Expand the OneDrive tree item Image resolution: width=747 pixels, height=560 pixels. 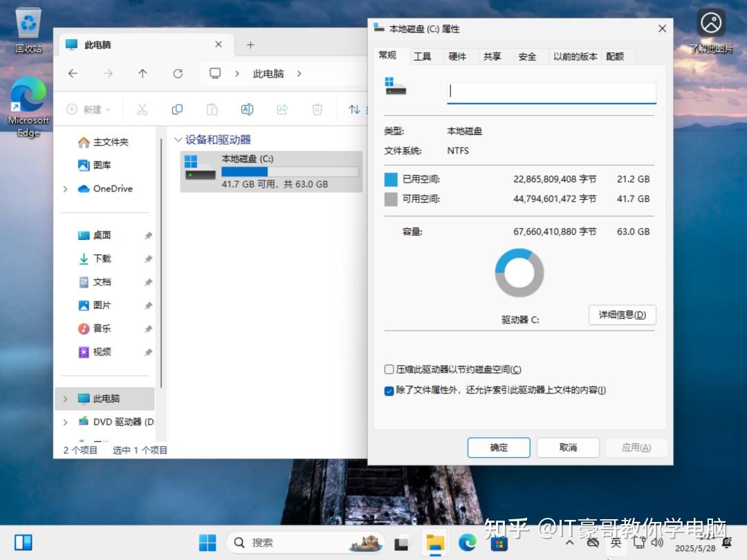click(64, 189)
